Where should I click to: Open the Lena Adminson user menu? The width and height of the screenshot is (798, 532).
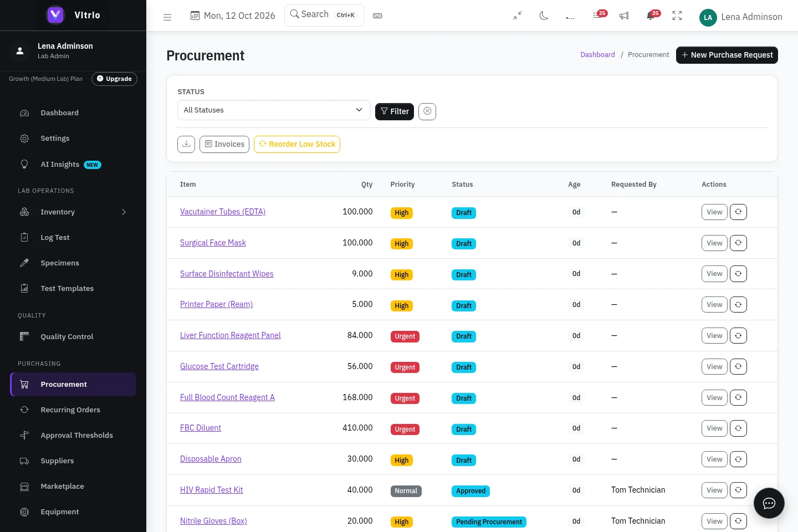pyautogui.click(x=741, y=17)
